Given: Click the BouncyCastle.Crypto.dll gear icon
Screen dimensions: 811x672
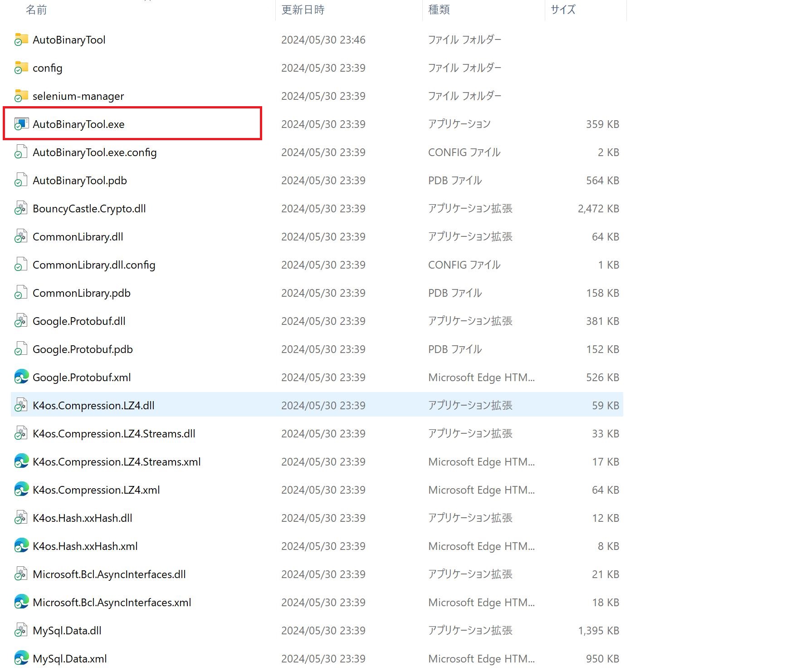Looking at the screenshot, I should pyautogui.click(x=21, y=208).
